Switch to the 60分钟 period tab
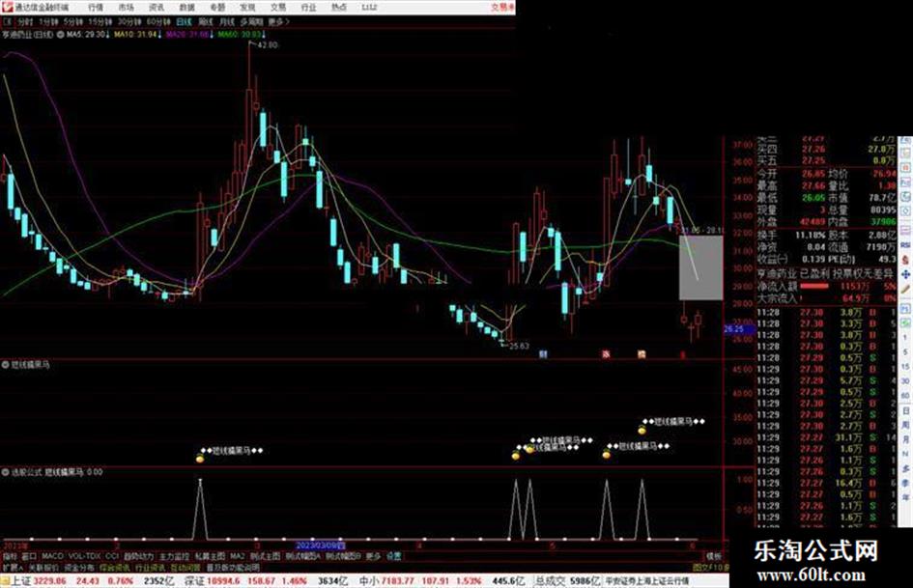 (x=158, y=21)
